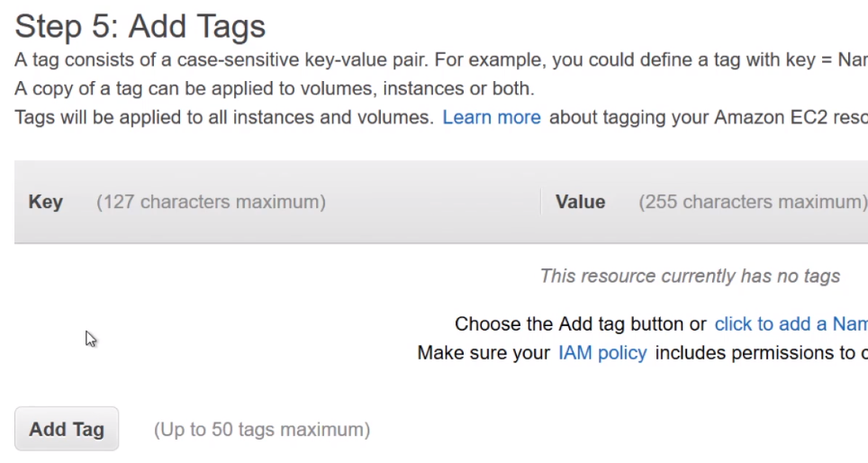Click the 'click to add a Name' link
Viewport: 868px width, 463px height.
click(x=790, y=323)
